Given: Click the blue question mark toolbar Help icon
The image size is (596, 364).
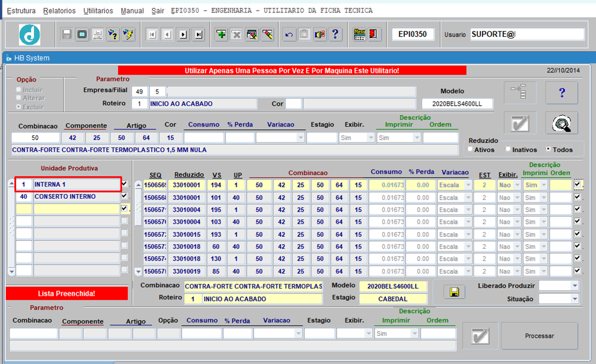Looking at the screenshot, I should 335,34.
